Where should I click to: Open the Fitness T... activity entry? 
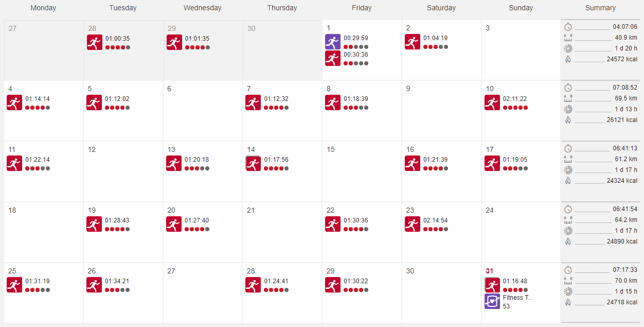pos(518,298)
